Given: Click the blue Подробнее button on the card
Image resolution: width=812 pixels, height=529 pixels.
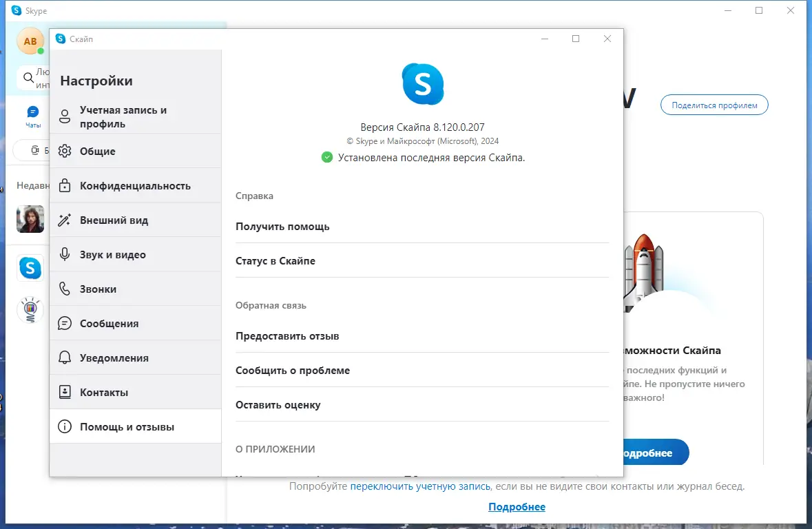Looking at the screenshot, I should pyautogui.click(x=655, y=453).
